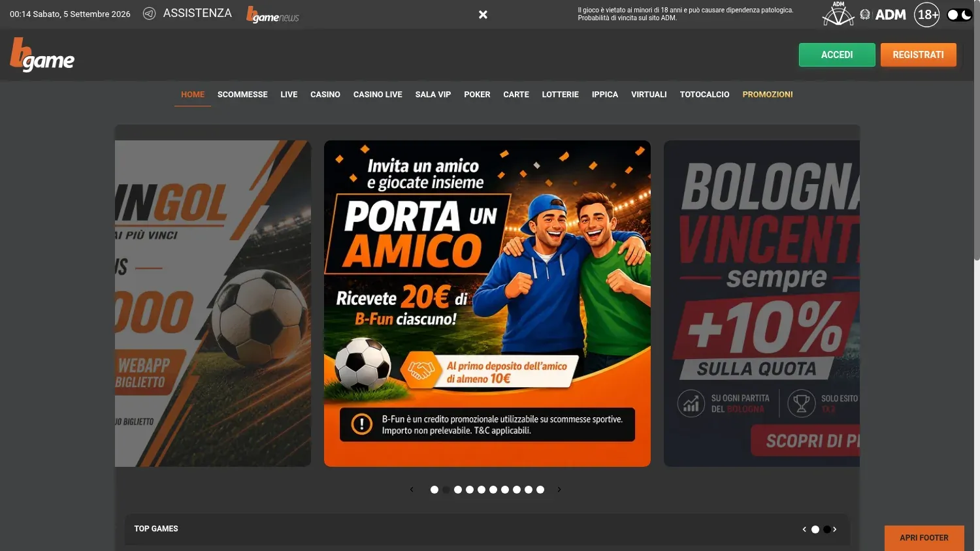The width and height of the screenshot is (980, 551).
Task: Open the LOTTERIE menu item
Action: coord(560,95)
